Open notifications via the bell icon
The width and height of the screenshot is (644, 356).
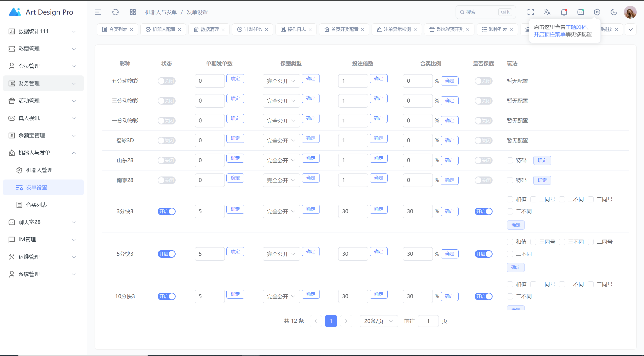564,12
